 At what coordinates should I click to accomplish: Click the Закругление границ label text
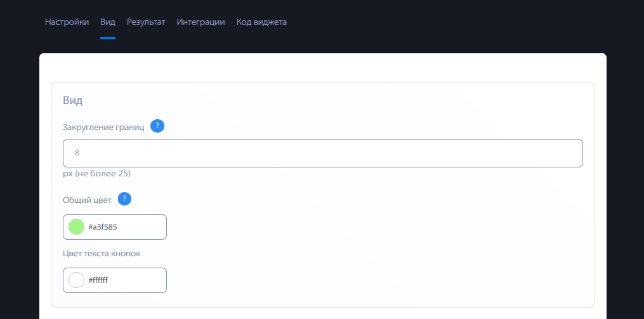point(103,127)
